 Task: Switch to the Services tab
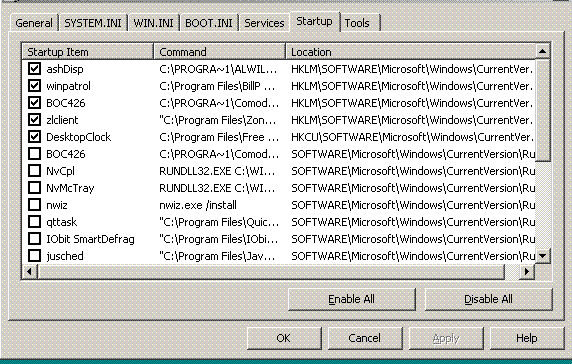point(264,23)
